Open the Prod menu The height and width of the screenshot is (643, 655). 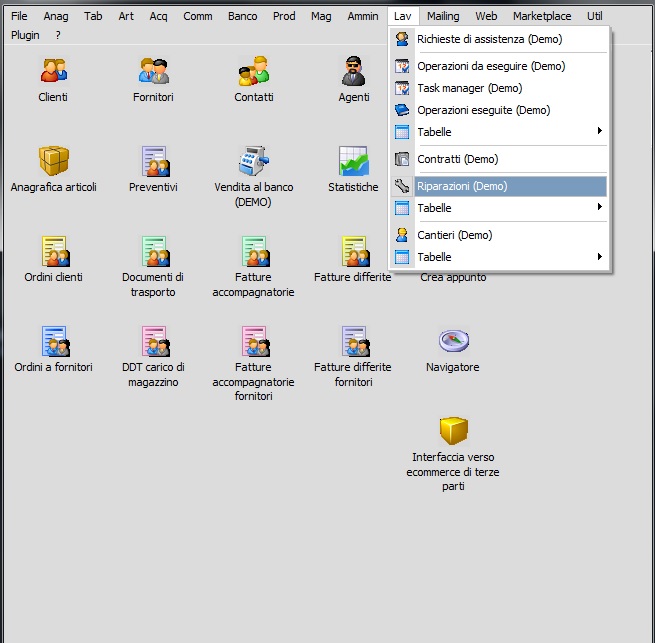284,16
